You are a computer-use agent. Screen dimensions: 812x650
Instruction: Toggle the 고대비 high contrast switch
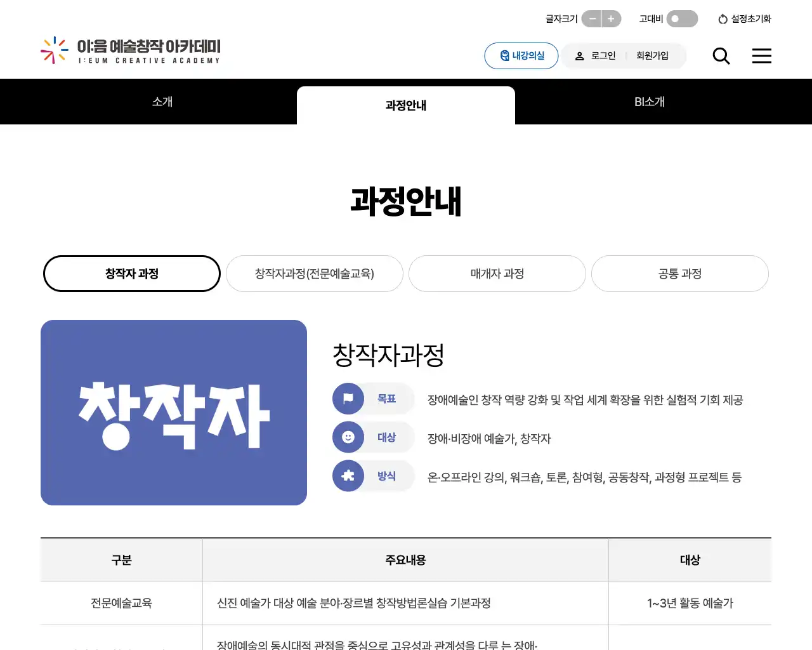coord(682,19)
